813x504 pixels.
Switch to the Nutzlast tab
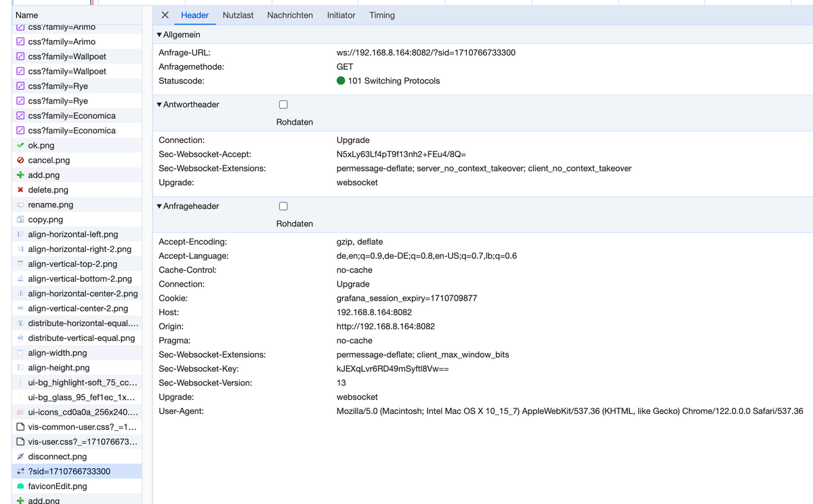coord(238,15)
